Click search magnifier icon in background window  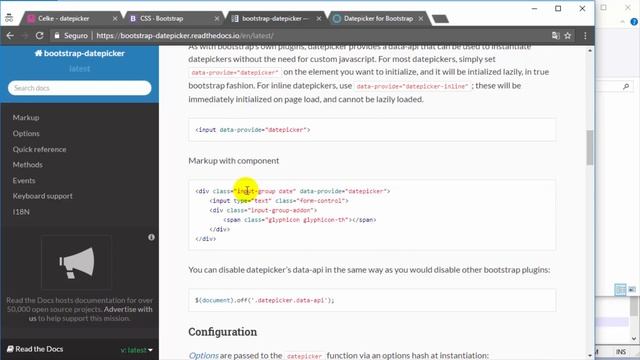coord(626,87)
